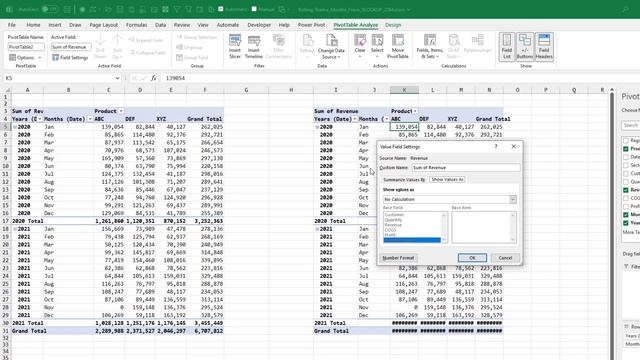The image size is (640, 360).
Task: Check the Automatic calculation checkbox
Action: point(221,9)
